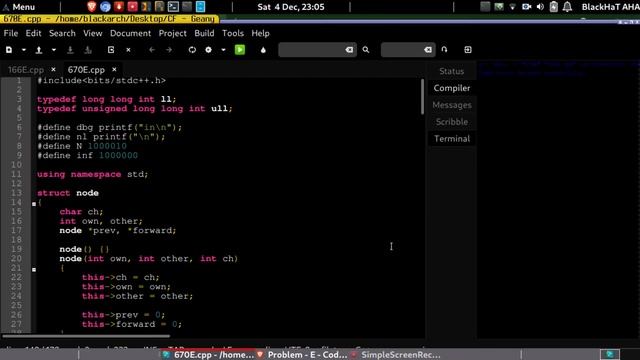Open the Help menu

pyautogui.click(x=260, y=33)
